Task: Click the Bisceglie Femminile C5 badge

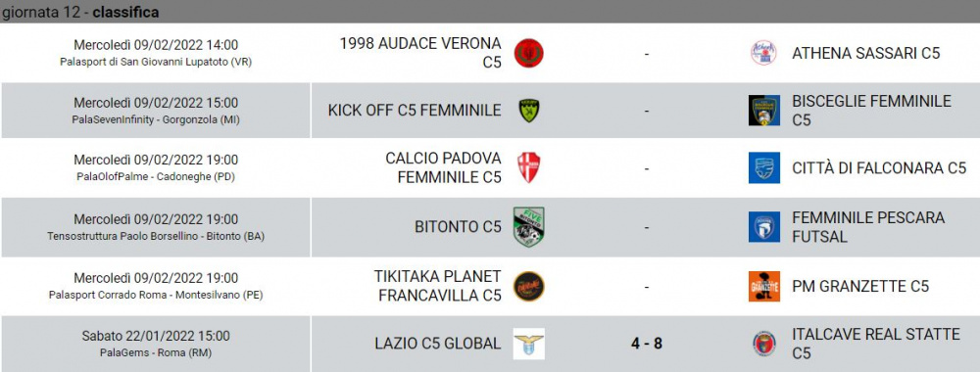Action: coord(763,111)
